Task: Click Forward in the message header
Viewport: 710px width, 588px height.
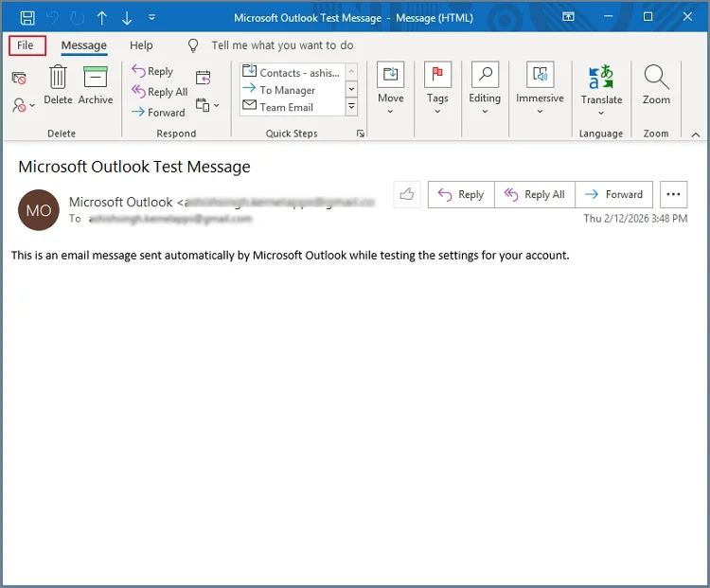Action: click(614, 194)
